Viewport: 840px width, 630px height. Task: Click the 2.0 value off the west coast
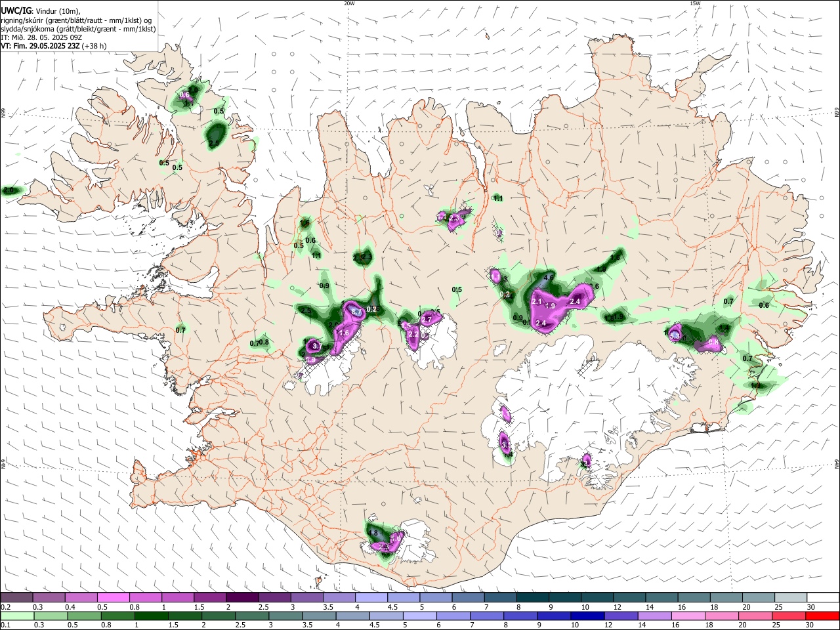click(x=9, y=190)
